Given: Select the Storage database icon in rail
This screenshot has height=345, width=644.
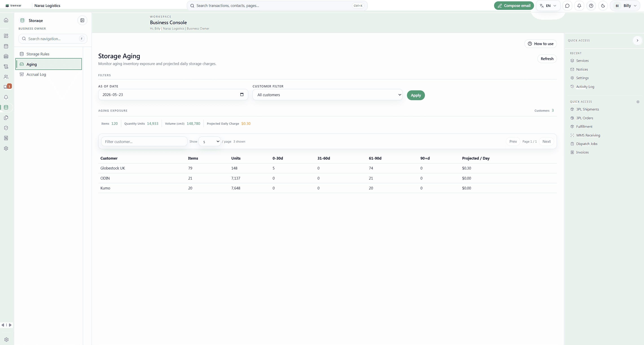Looking at the screenshot, I should click(6, 107).
